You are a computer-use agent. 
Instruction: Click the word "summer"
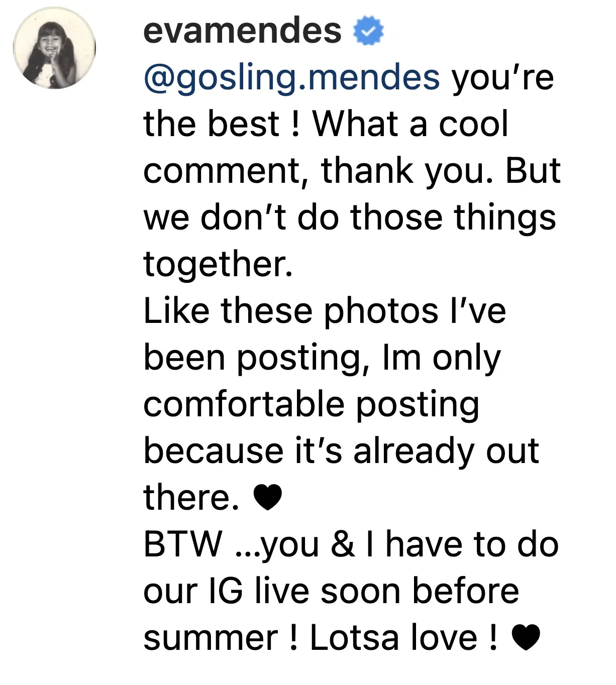point(211,638)
